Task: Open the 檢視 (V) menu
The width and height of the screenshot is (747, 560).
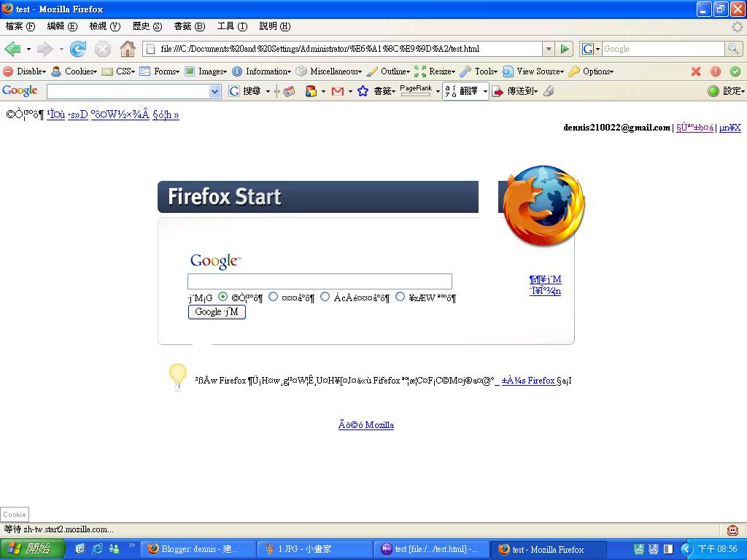Action: click(105, 26)
